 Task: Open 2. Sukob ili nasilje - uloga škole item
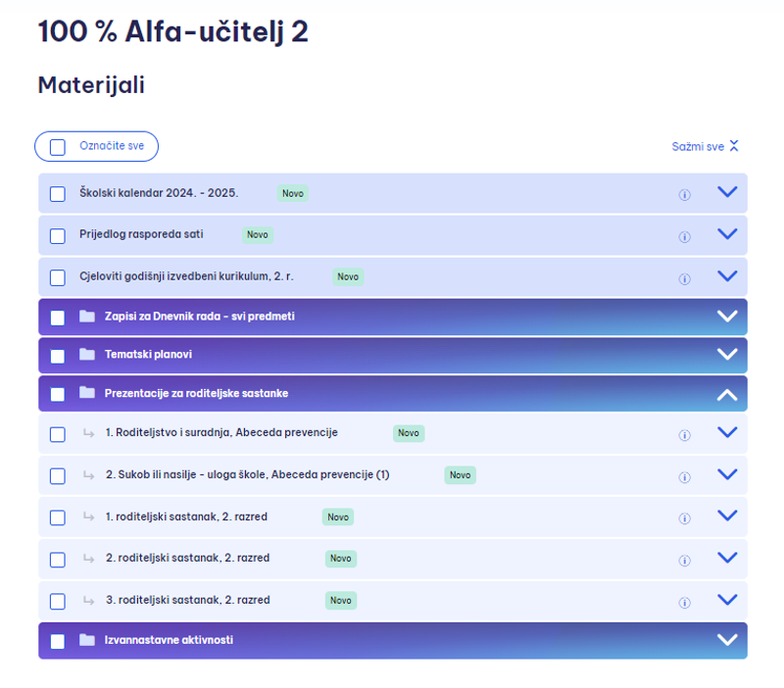tap(248, 474)
